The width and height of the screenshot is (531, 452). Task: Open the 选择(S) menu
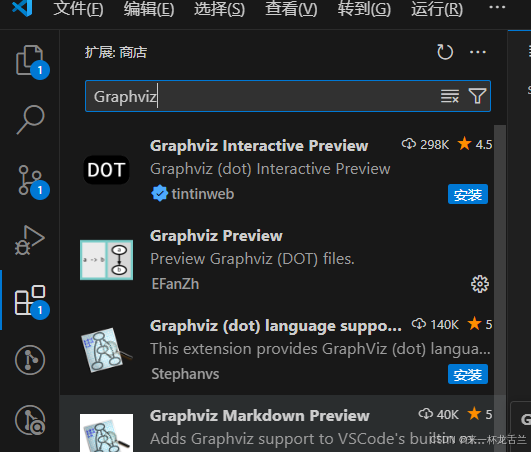click(219, 9)
